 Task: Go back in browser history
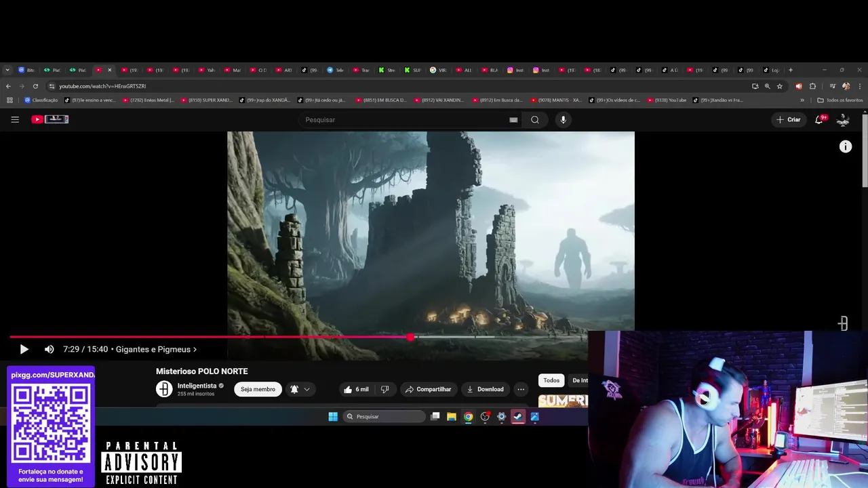(8, 86)
